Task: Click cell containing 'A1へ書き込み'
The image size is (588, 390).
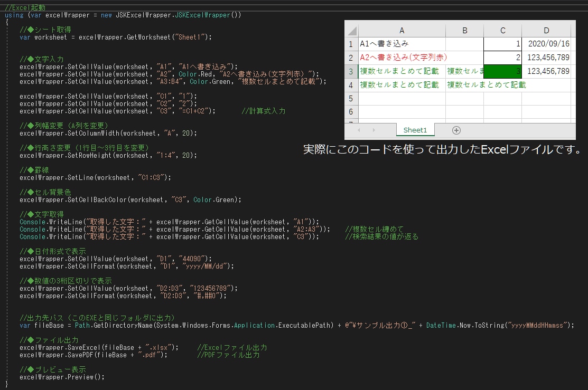Action: (x=402, y=44)
